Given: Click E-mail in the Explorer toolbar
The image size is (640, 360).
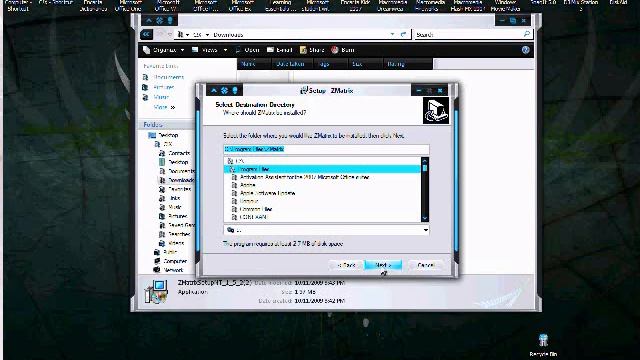Looking at the screenshot, I should [280, 50].
